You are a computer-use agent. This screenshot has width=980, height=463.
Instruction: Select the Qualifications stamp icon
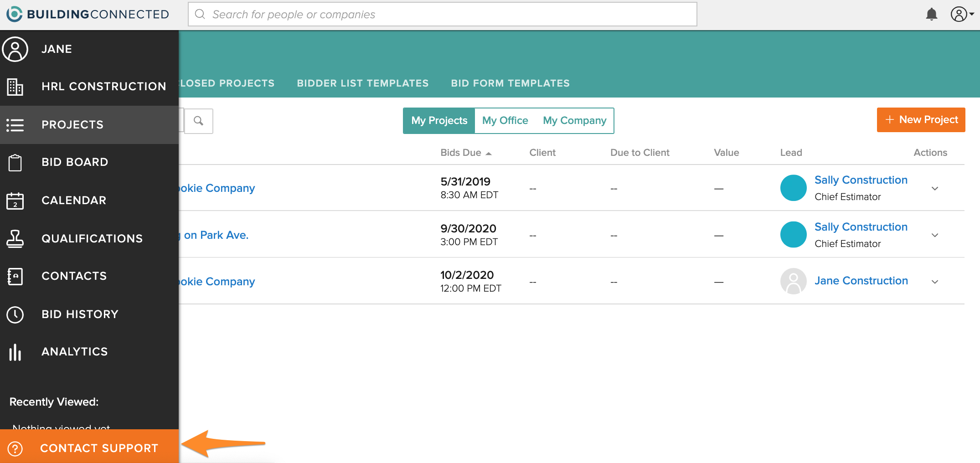(15, 238)
